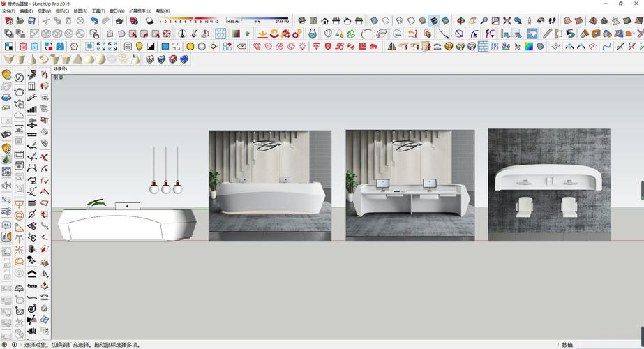Open the 扩展程序 menu
This screenshot has height=349, width=644.
click(x=140, y=11)
